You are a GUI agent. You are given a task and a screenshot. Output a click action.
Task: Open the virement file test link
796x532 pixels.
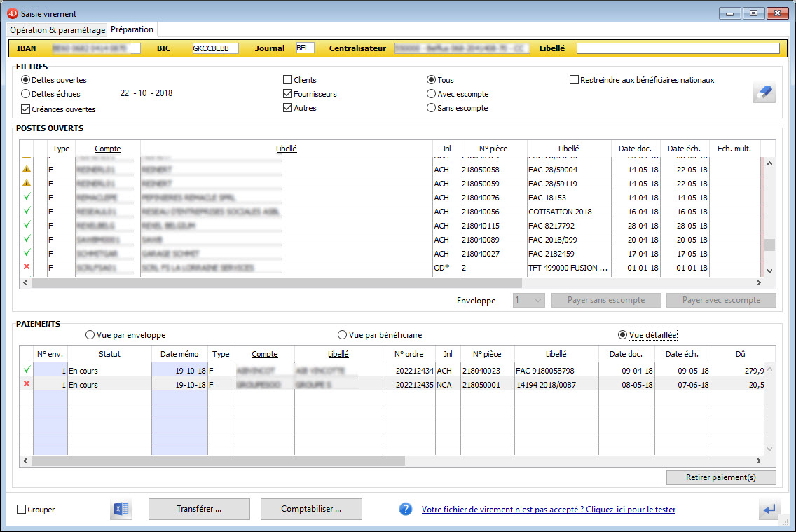tap(548, 510)
